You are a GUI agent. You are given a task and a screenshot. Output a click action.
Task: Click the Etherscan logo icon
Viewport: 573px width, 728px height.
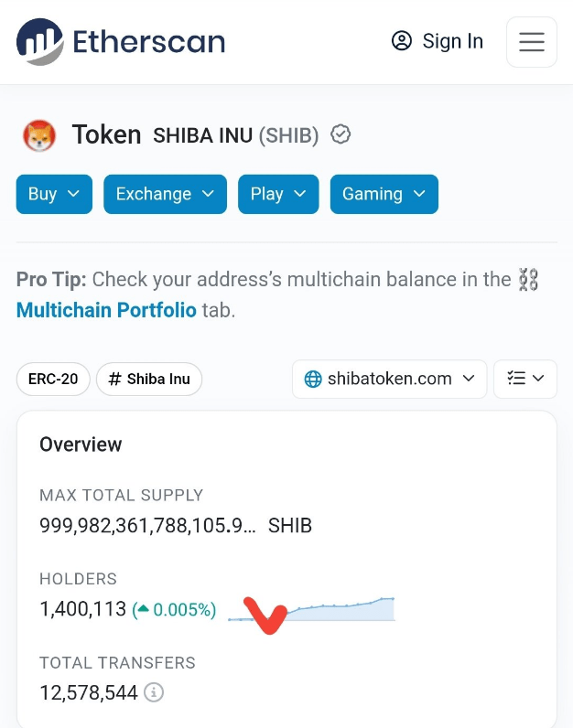[x=39, y=42]
